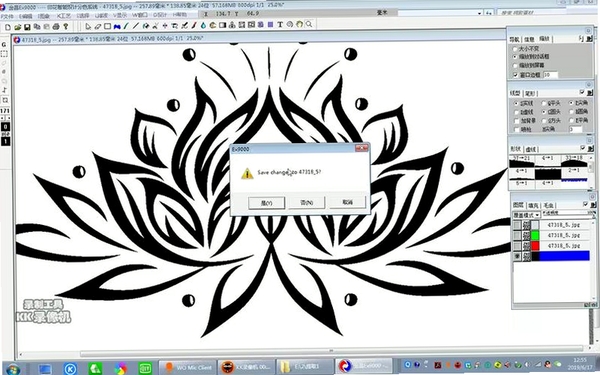Click the G tool in the left toolbox

point(4,44)
